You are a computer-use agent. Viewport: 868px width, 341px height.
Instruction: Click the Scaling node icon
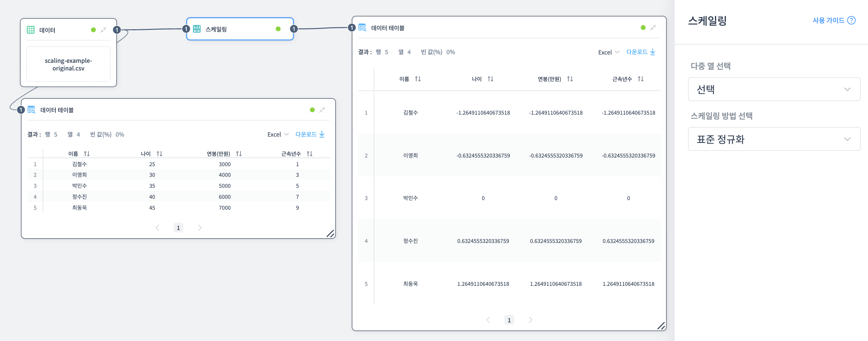coord(197,29)
